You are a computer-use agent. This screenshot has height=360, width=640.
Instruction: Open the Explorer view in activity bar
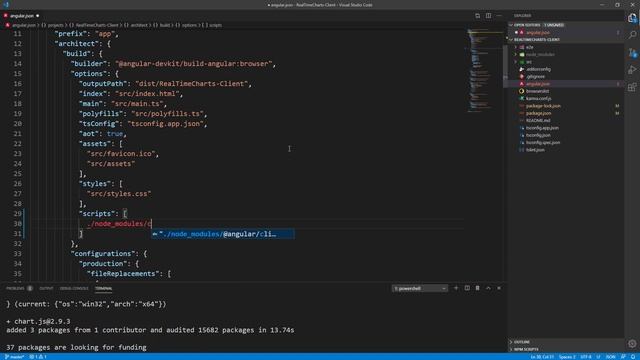click(632, 18)
